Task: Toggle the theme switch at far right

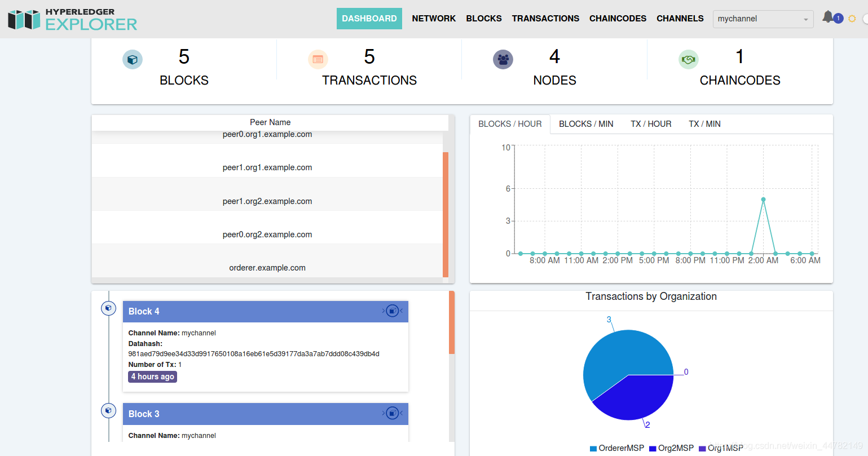Action: pyautogui.click(x=865, y=19)
